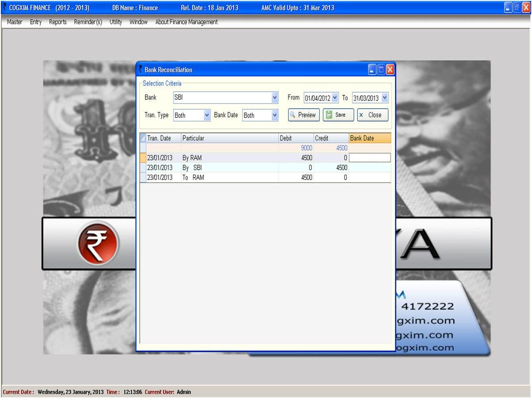Expand the Bank Date filter dropdown
The height and width of the screenshot is (399, 532).
point(275,115)
